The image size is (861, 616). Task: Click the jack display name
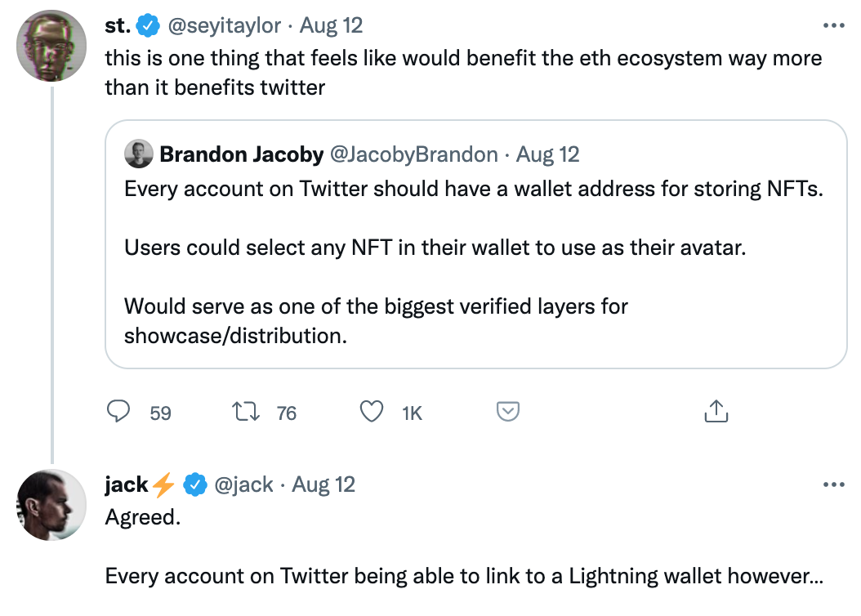127,484
